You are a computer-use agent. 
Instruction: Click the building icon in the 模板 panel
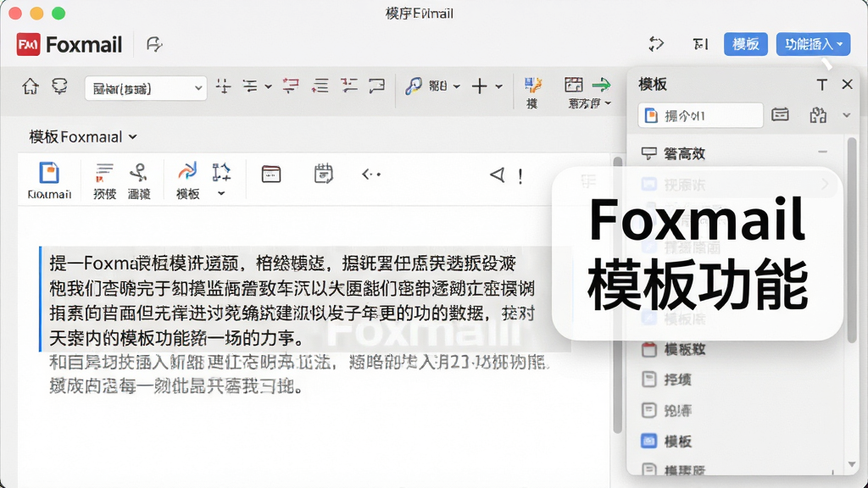818,115
